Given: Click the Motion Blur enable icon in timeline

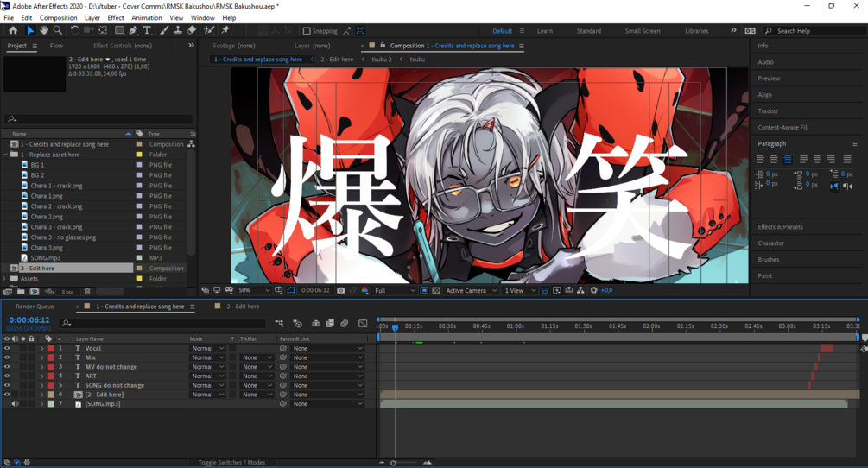Looking at the screenshot, I should 345,324.
